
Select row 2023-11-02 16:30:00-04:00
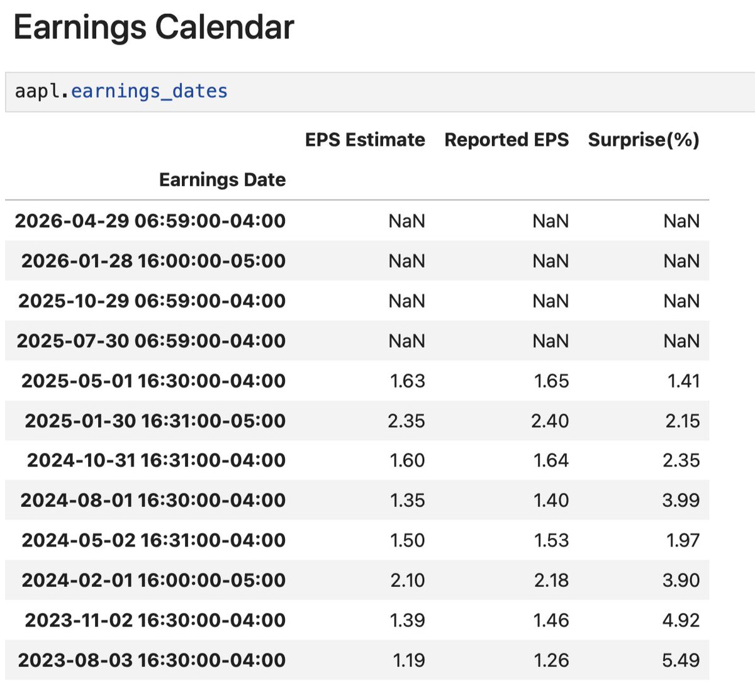[x=357, y=620]
